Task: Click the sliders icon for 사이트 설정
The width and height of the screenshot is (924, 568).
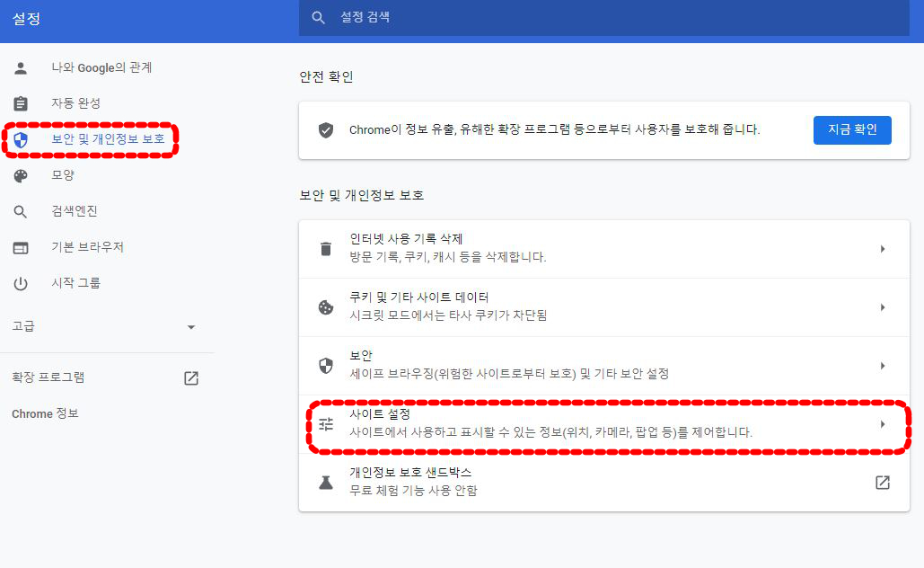Action: click(x=326, y=424)
